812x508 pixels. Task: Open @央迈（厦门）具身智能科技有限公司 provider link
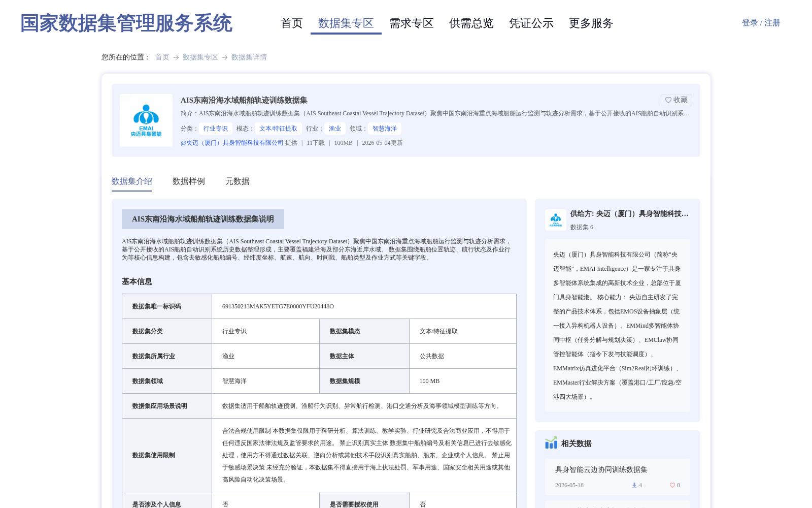232,143
